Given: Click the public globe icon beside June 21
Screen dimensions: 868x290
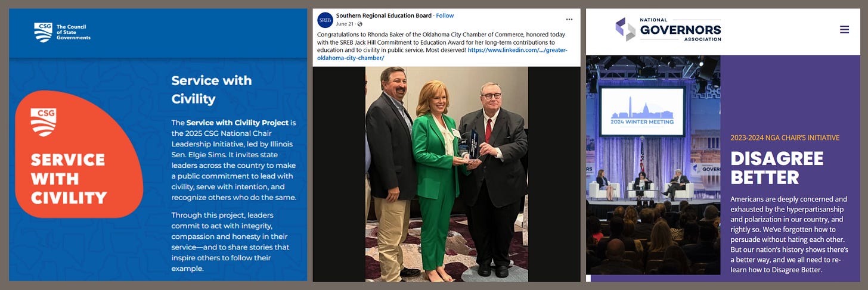Looking at the screenshot, I should [x=360, y=24].
